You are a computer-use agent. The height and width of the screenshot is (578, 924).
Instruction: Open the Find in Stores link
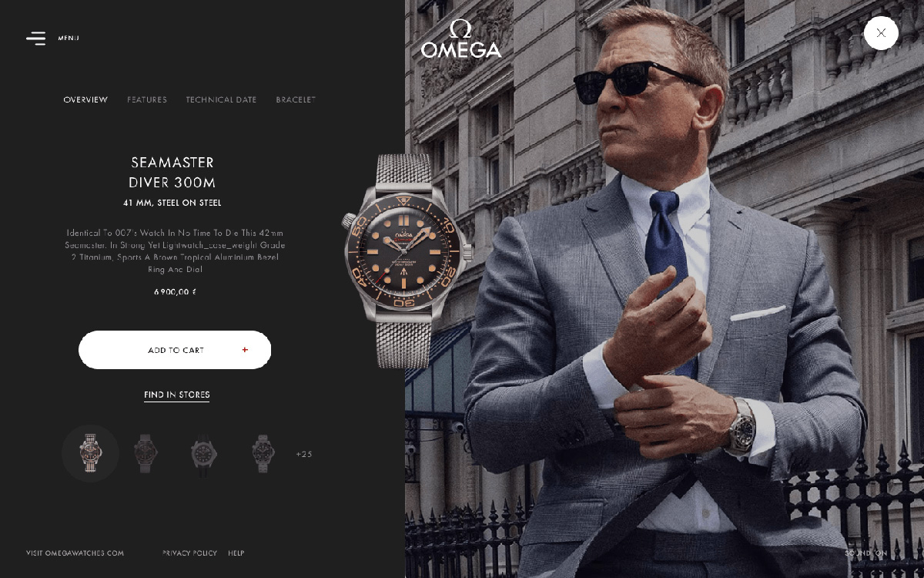[176, 395]
